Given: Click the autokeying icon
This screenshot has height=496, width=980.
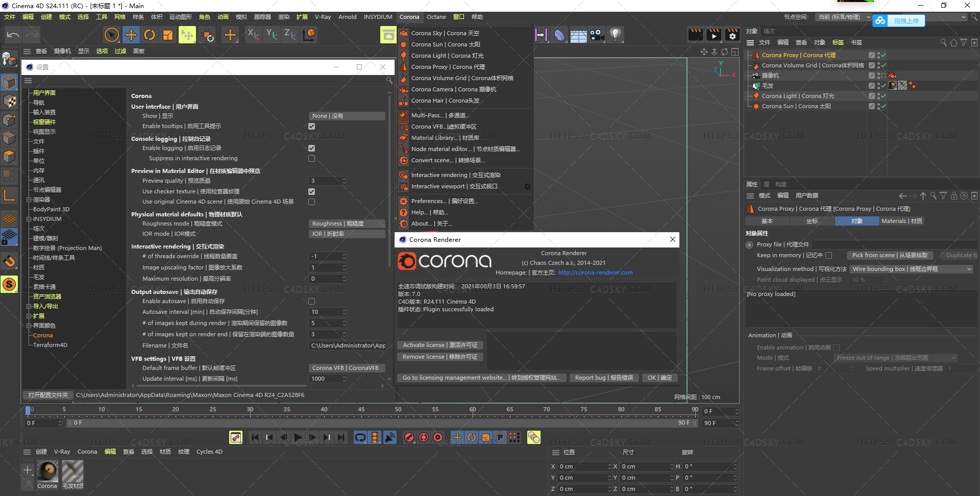Looking at the screenshot, I should coord(424,437).
